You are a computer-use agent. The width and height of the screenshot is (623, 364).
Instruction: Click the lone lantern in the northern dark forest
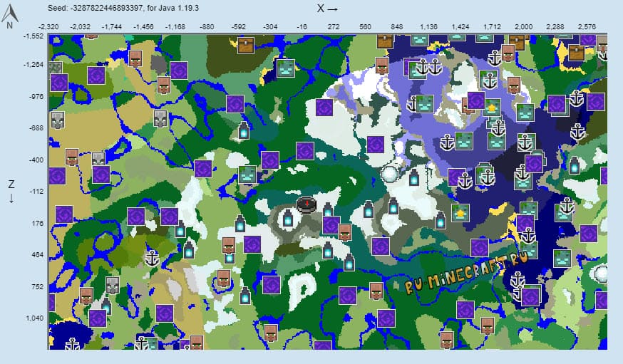click(x=244, y=130)
